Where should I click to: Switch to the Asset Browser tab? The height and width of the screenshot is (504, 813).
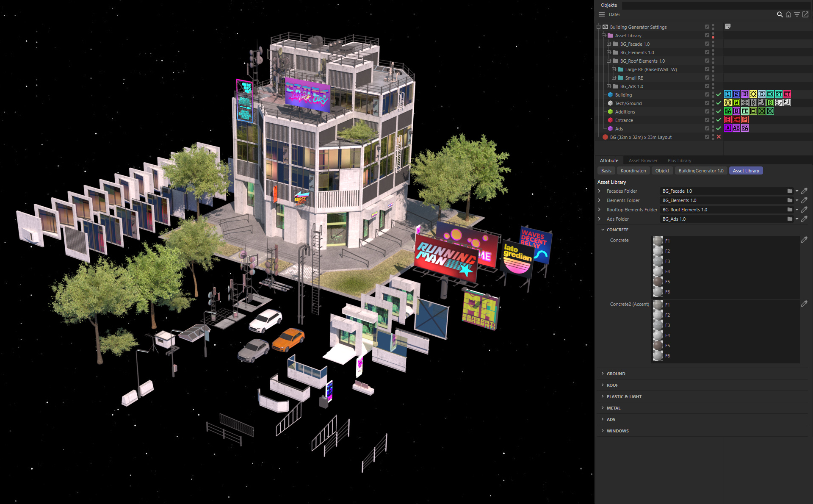point(643,161)
